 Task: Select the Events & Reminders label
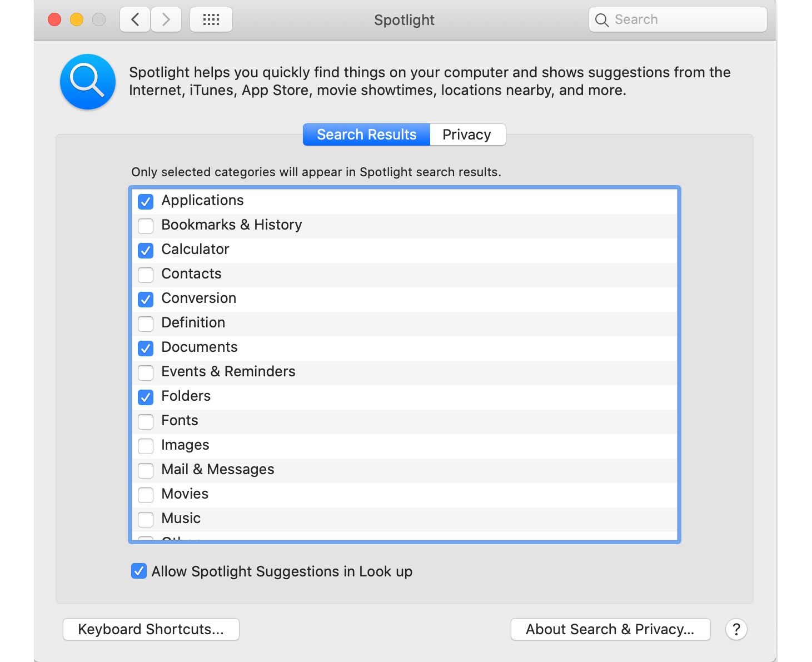[x=228, y=371]
